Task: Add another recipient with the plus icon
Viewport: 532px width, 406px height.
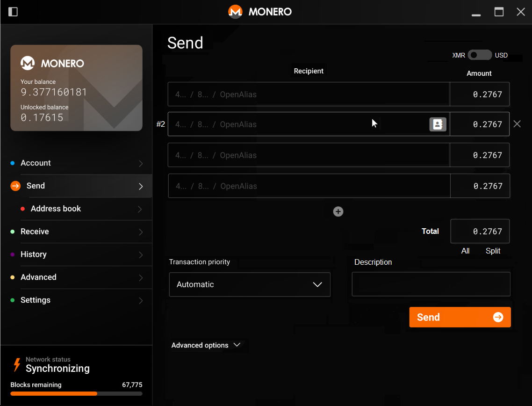Action: 338,211
